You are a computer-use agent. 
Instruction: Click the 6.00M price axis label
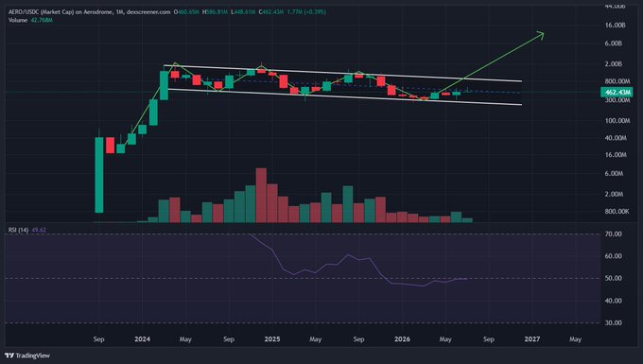tap(614, 173)
